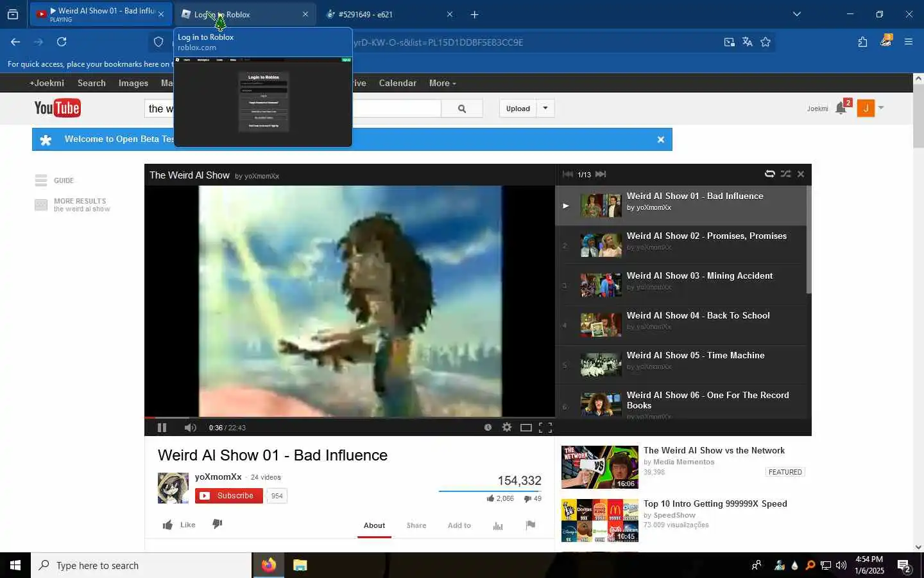Click the orange J account avatar
This screenshot has height=578, width=924.
pyautogui.click(x=866, y=108)
